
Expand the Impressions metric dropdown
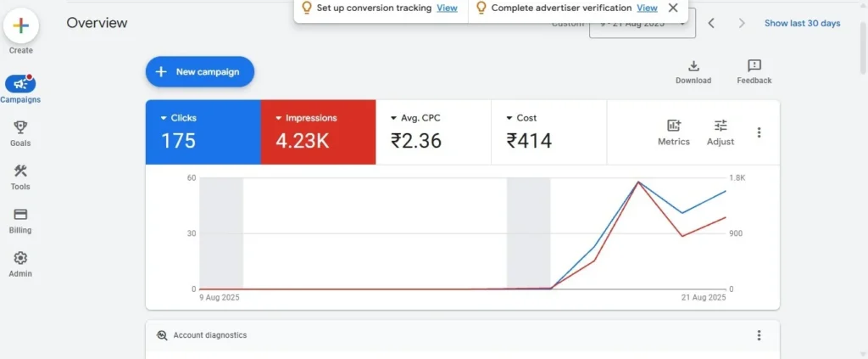coord(278,119)
